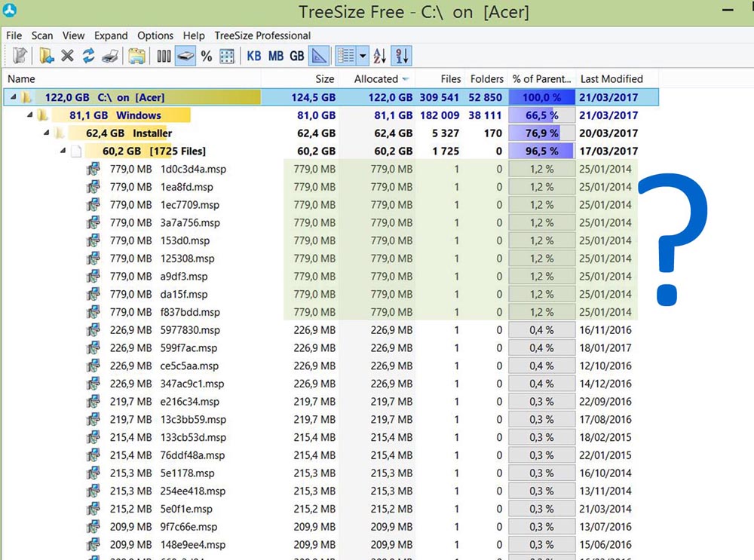Collapse the [1725 Files] node

coord(63,151)
